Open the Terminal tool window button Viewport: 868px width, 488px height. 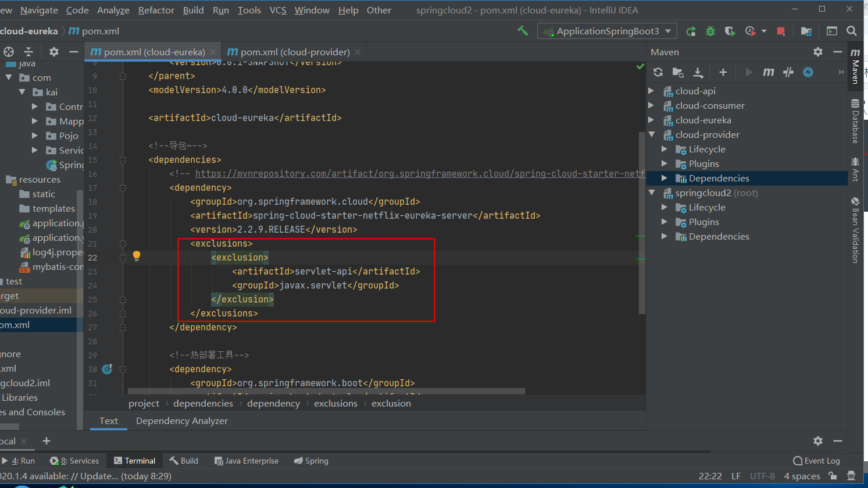(135, 461)
